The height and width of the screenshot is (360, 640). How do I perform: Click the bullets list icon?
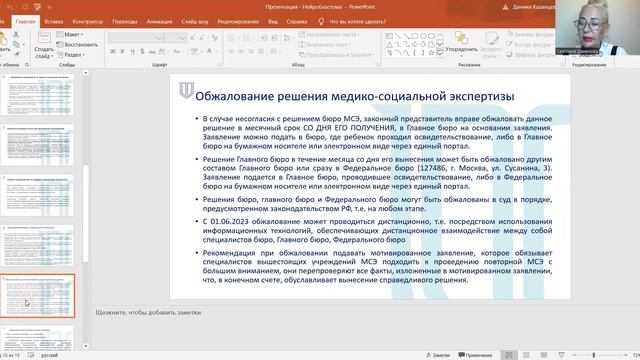pos(231,38)
